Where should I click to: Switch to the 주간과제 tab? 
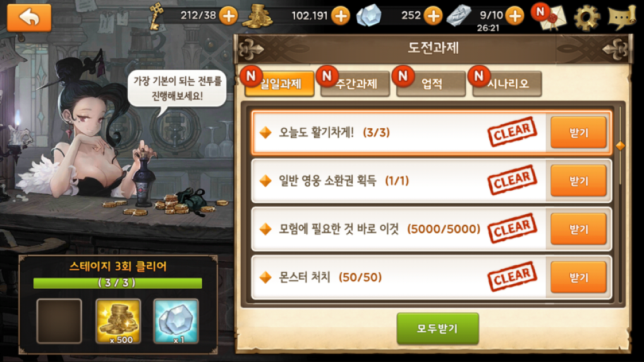pyautogui.click(x=355, y=84)
